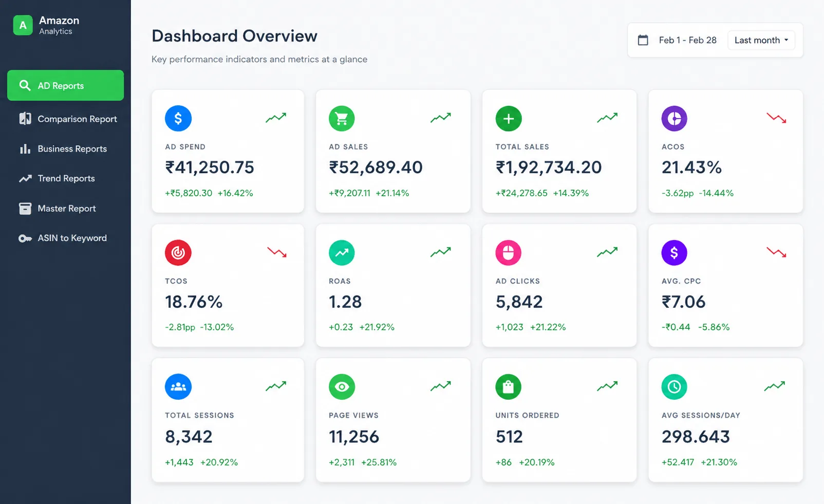Click the Business Reports bar chart icon
Image resolution: width=824 pixels, height=504 pixels.
[x=25, y=149]
